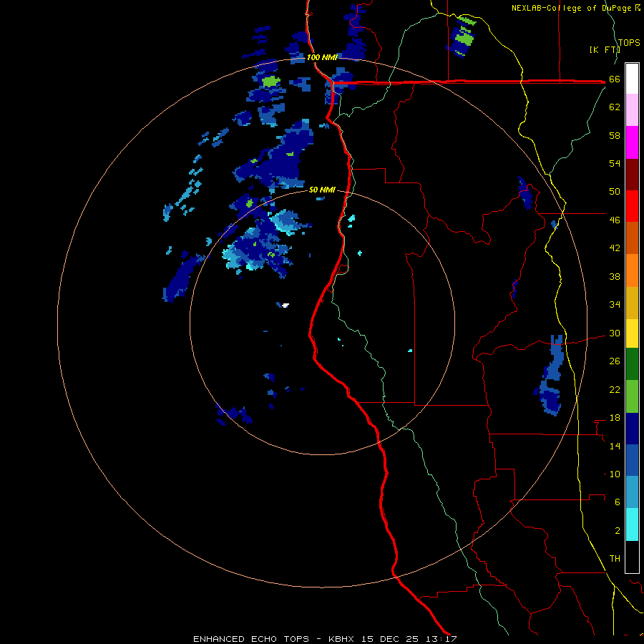Select the "54" scale label
Viewport: 644px width, 644px height.
pyautogui.click(x=615, y=163)
